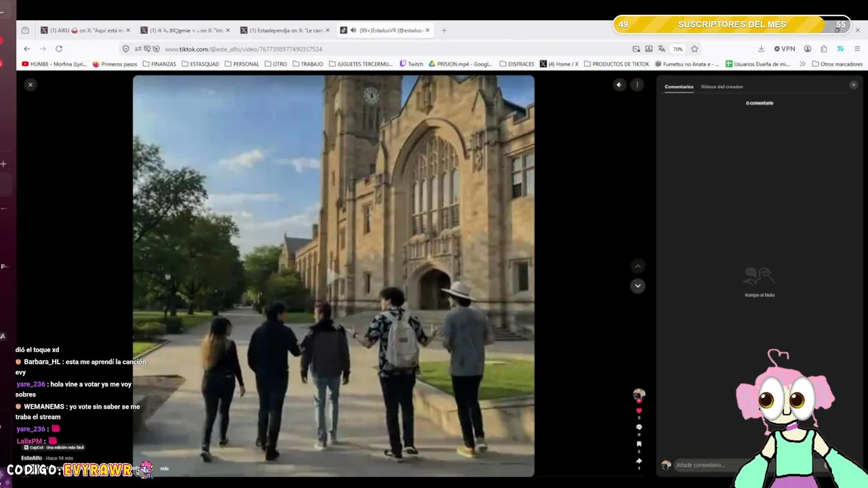The width and height of the screenshot is (868, 488).
Task: Open a new browser tab
Action: [444, 30]
